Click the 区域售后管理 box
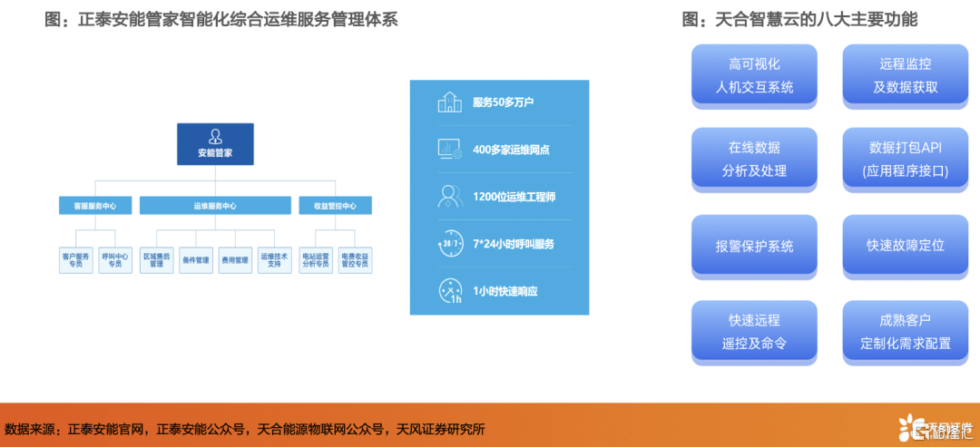Screen dimensions: 980x447 (x=156, y=260)
